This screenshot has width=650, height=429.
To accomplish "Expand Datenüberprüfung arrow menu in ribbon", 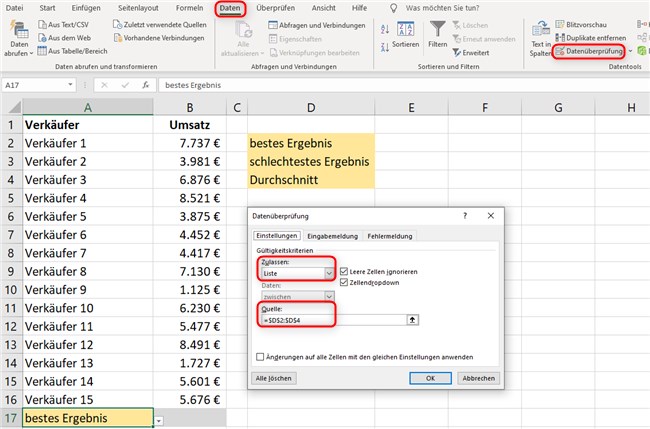I will [630, 51].
